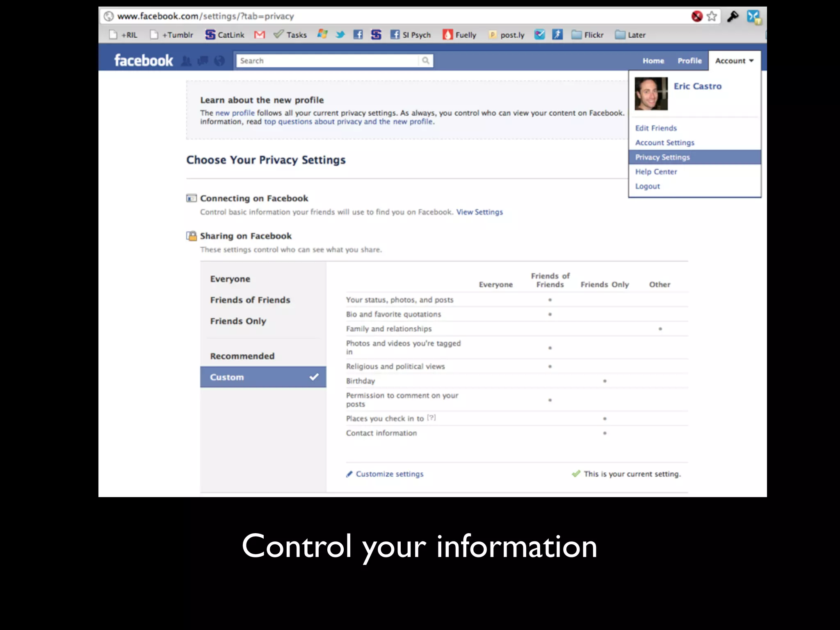Click the search magnifier button
Screen dimensions: 840x630
pos(426,61)
